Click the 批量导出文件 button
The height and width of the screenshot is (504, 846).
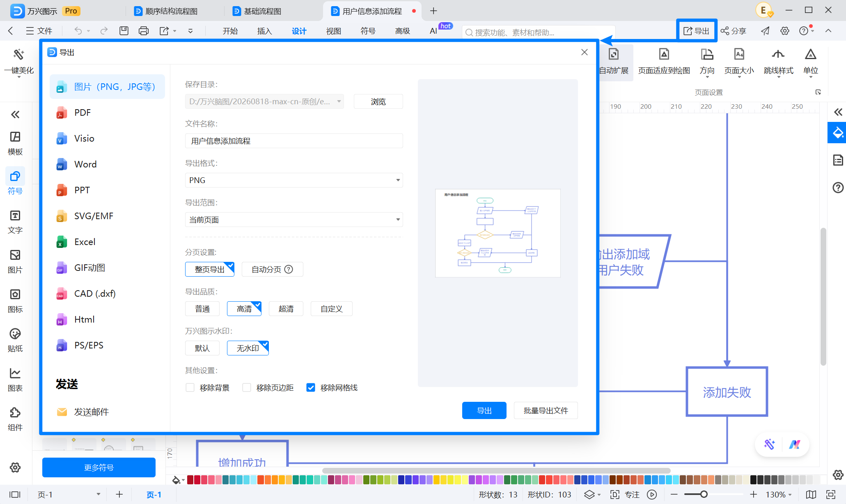coord(546,410)
